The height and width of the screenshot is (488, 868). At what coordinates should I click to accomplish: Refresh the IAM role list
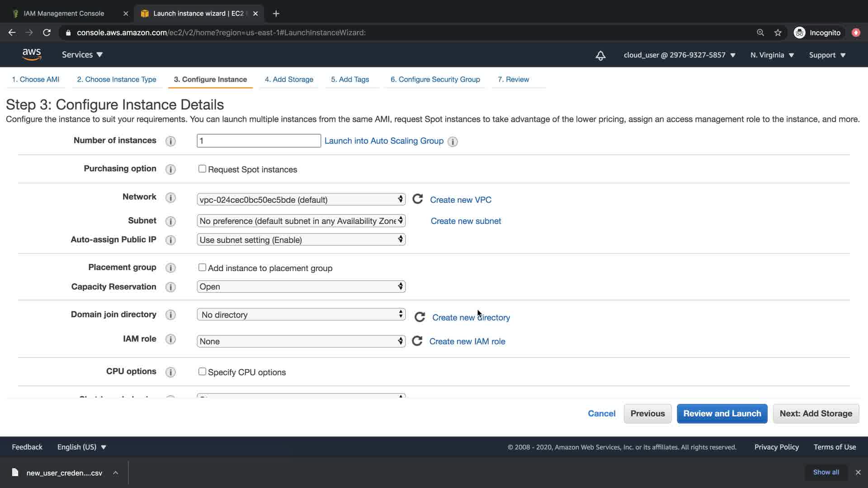(417, 341)
